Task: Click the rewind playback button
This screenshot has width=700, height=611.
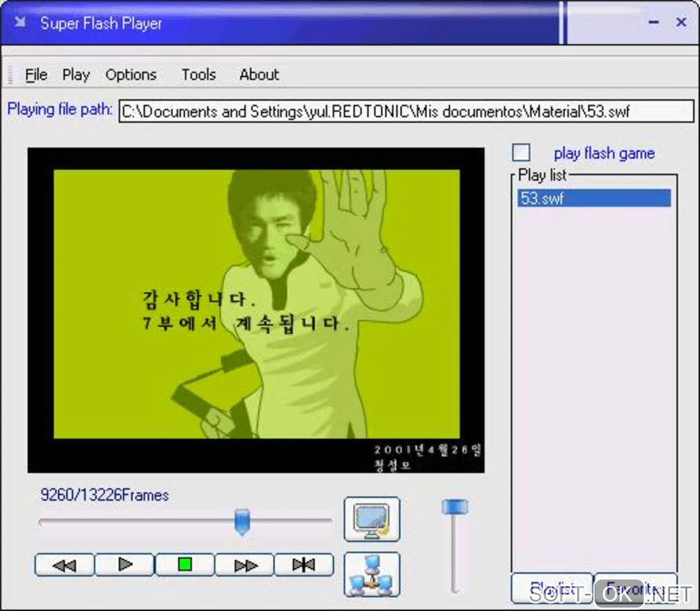Action: (x=65, y=565)
